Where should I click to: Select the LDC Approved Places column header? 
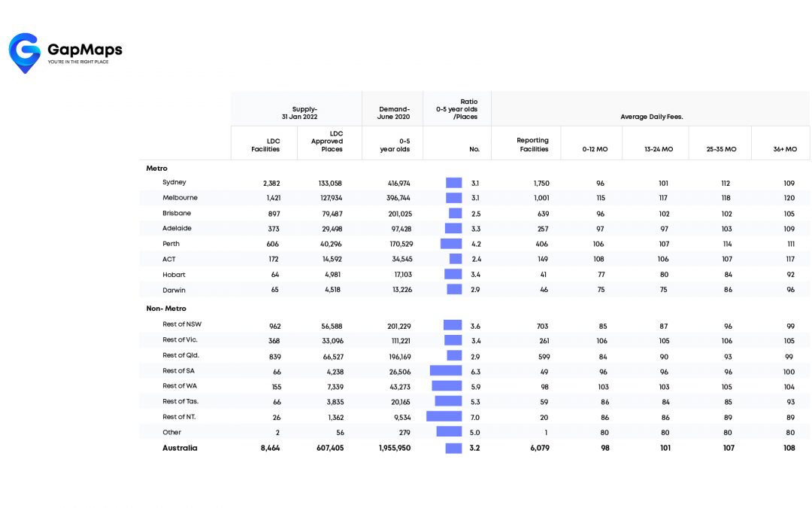[327, 141]
